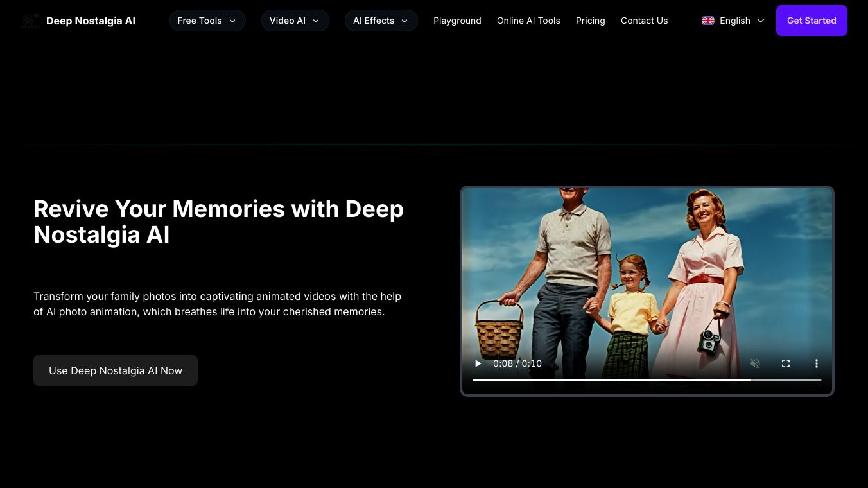The width and height of the screenshot is (868, 488).
Task: Expand the Free Tools dropdown
Action: coord(207,21)
